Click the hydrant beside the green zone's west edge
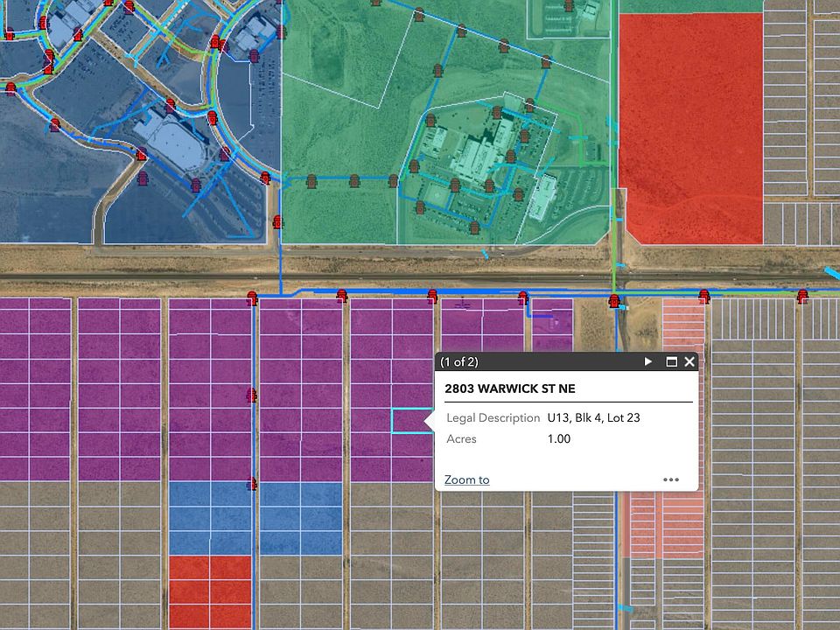 [277, 221]
